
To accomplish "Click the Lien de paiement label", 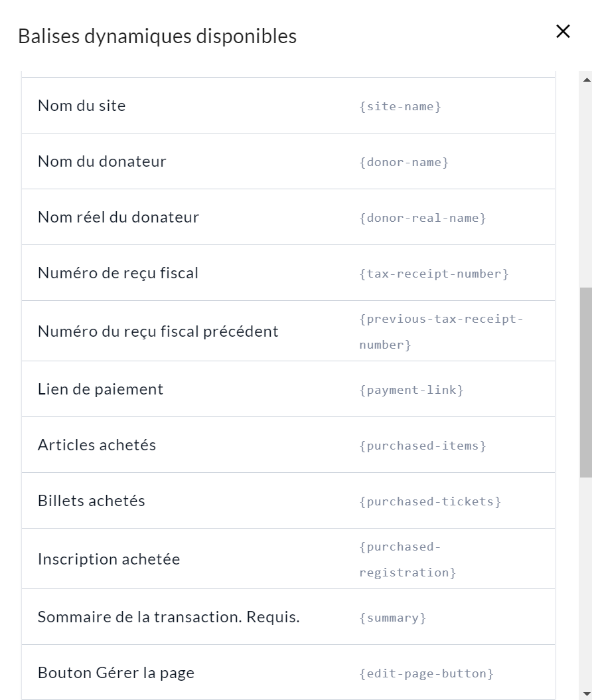I will pos(100,389).
